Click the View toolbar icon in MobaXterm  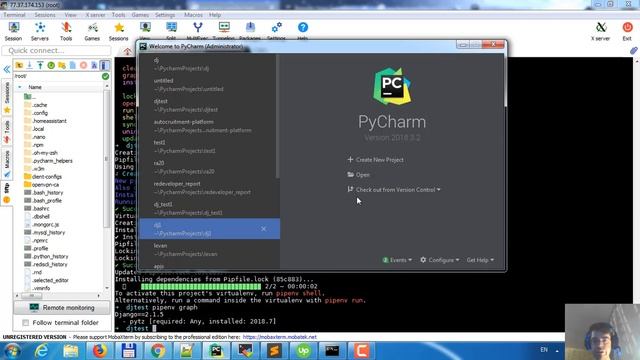tap(145, 30)
